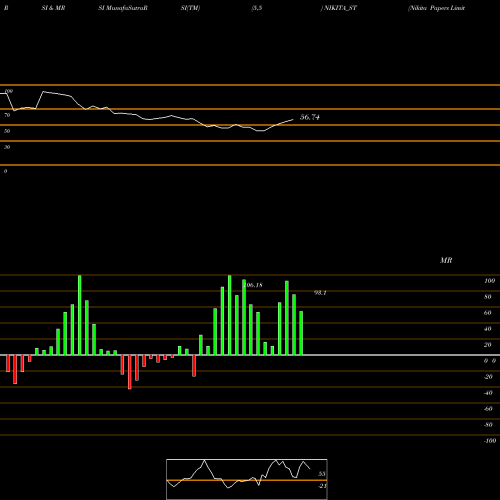The image size is (500, 500).
Task: Click the -40 axis label on MR panel
Action: 488,393
